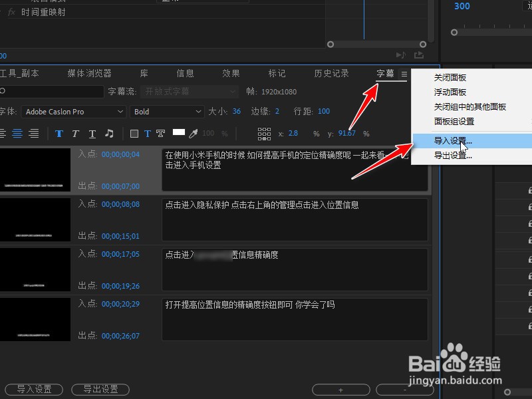This screenshot has height=399, width=532.
Task: Edit caption text starting 打开提高位置信息
Action: (x=295, y=319)
